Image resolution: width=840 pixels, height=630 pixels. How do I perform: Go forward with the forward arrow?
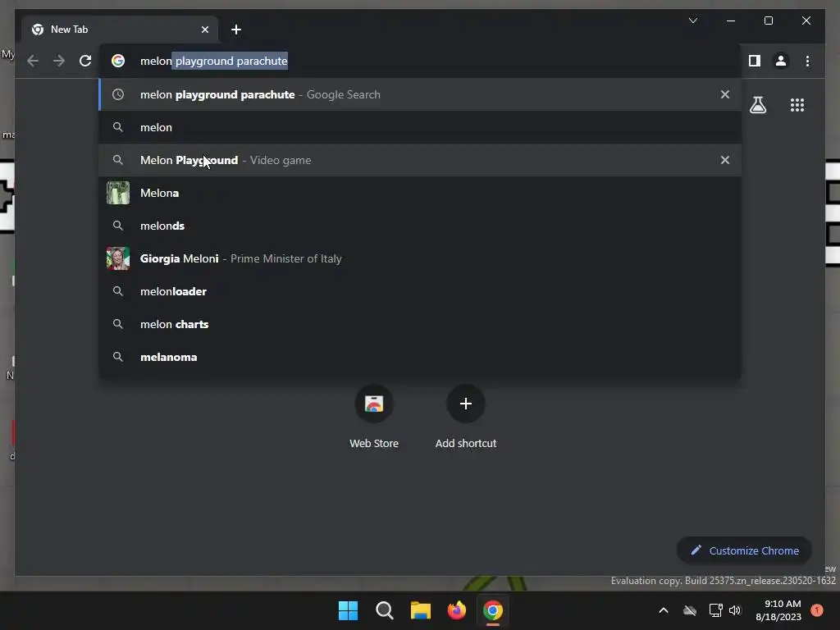pos(59,61)
